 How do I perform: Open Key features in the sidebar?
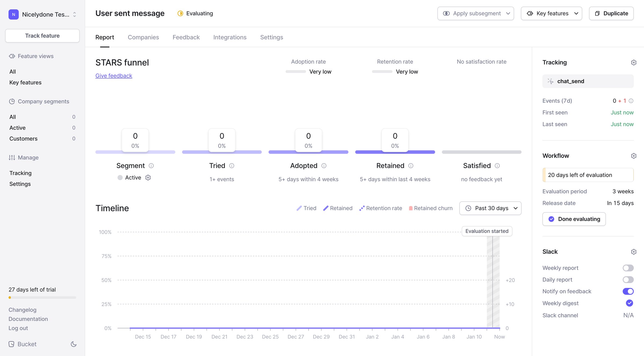tap(25, 83)
